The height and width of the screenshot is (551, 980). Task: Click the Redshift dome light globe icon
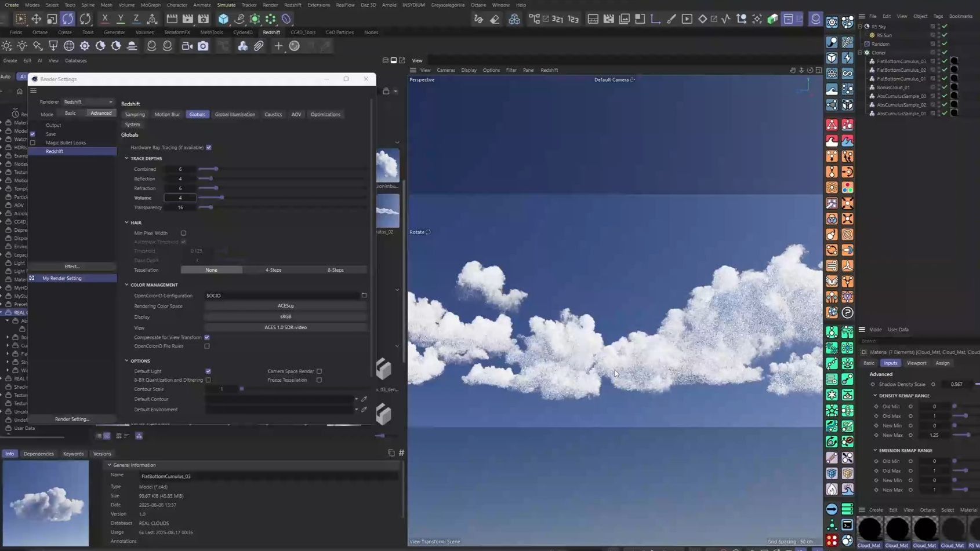69,46
